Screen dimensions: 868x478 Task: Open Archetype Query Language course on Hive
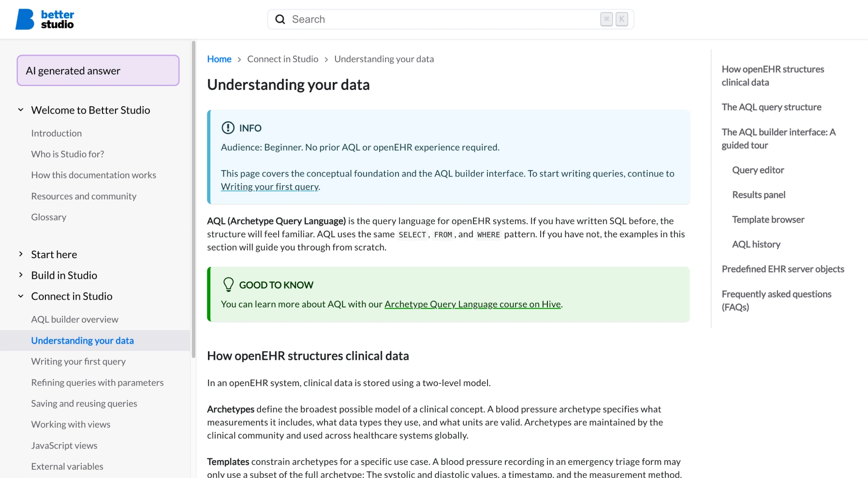click(x=472, y=304)
